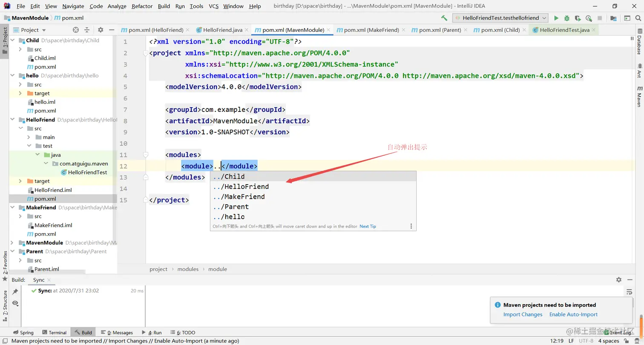This screenshot has width=644, height=345.
Task: Open Build panel settings gear
Action: point(619,279)
